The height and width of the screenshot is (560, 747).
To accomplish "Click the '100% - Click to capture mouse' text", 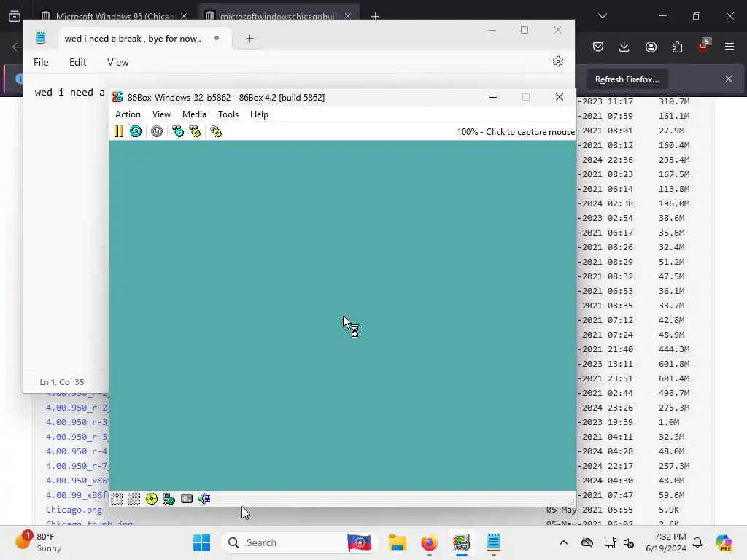I will point(516,132).
